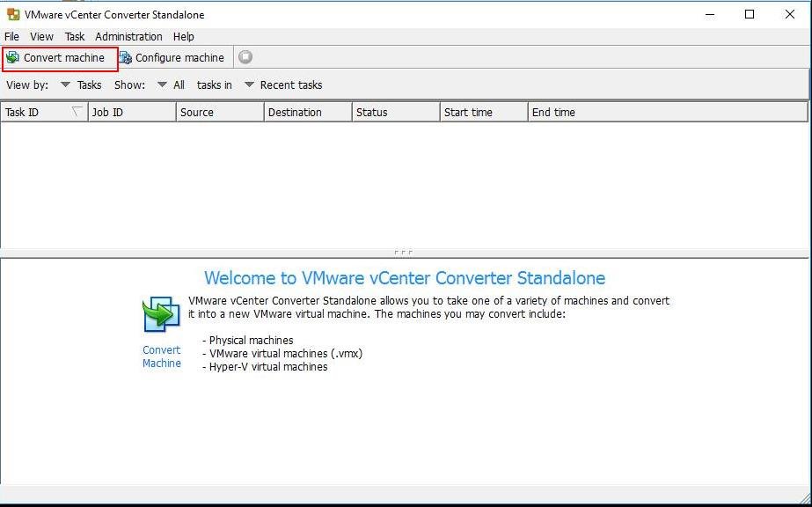
Task: Click the grey stop task toolbar icon
Action: 245,57
